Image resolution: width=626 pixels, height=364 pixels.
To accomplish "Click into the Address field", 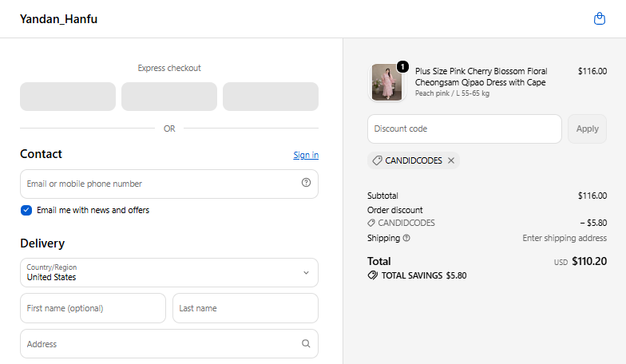I will tap(169, 343).
